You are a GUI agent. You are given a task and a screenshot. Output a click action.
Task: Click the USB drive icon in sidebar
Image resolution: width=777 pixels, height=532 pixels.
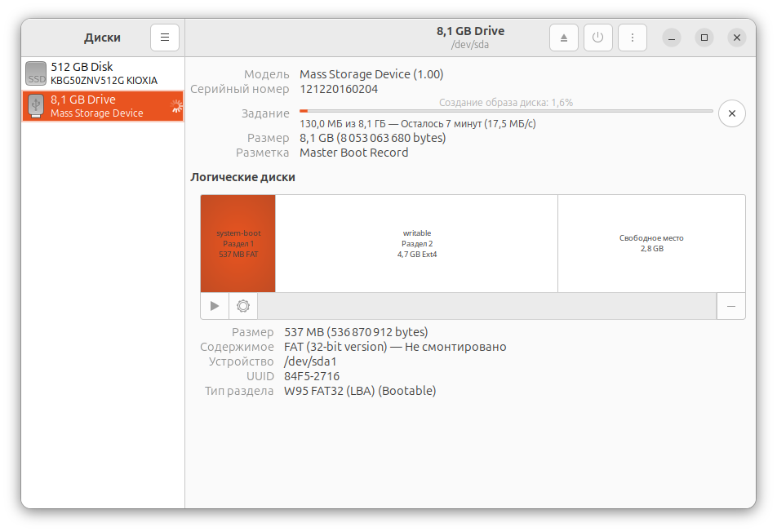(36, 106)
